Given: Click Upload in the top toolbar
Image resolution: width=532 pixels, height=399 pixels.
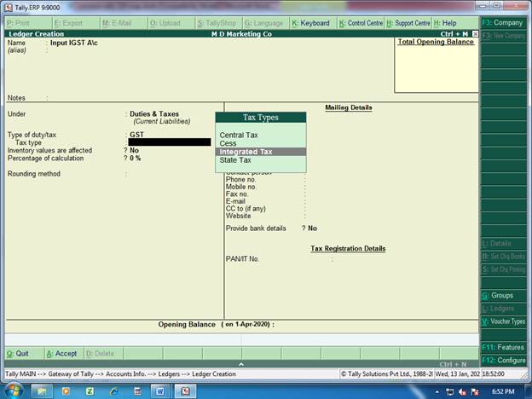Looking at the screenshot, I should [x=172, y=23].
